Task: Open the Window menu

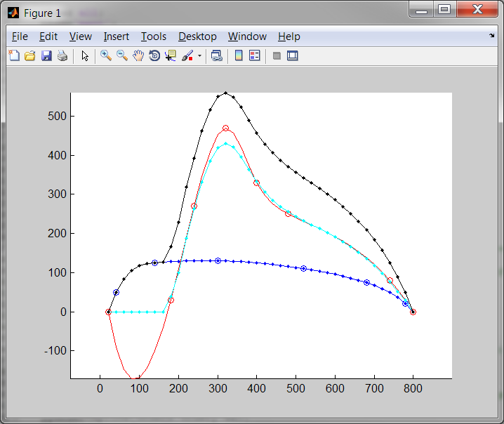Action: tap(248, 37)
